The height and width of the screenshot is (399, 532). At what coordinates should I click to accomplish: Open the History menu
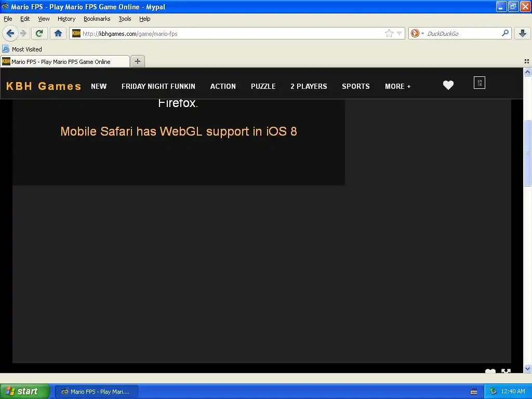(x=66, y=19)
